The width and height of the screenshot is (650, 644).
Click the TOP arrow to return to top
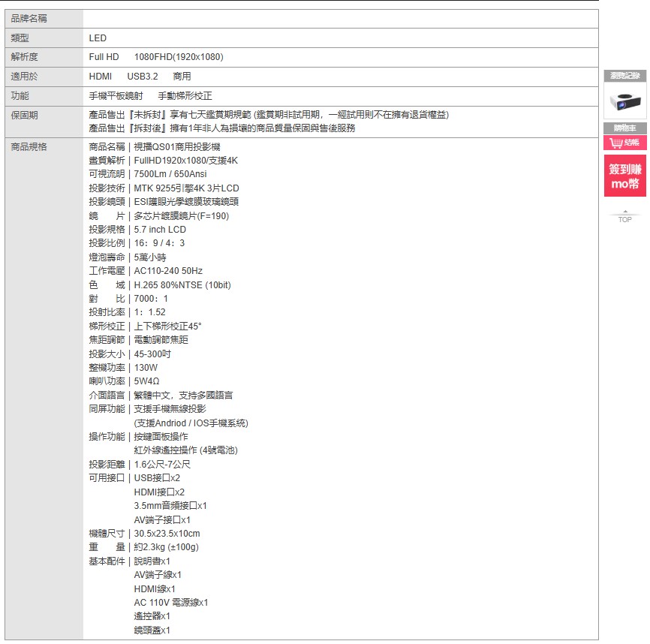tap(624, 216)
